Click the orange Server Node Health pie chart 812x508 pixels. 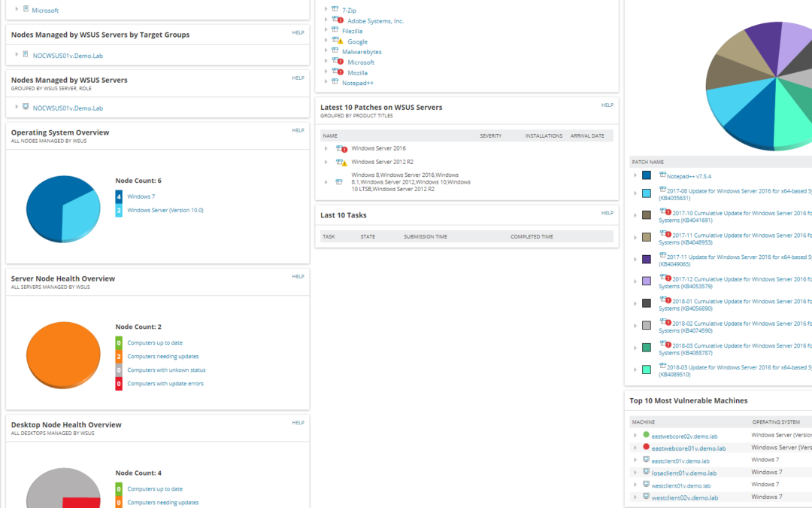coord(63,354)
